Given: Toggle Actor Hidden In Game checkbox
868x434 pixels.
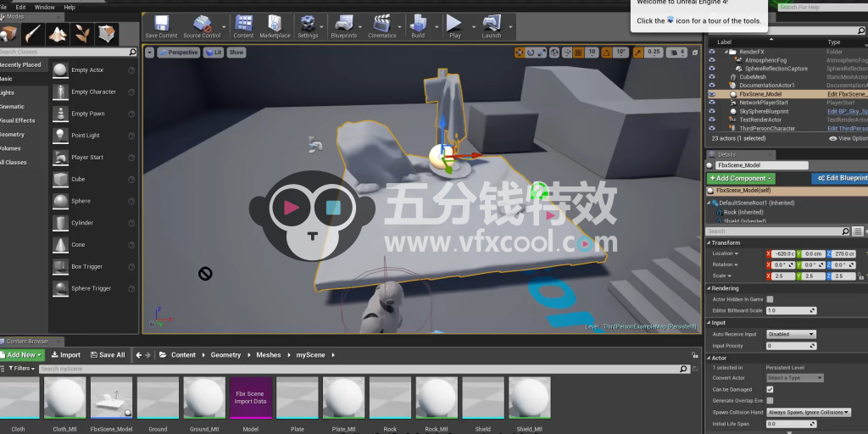Looking at the screenshot, I should (x=770, y=299).
